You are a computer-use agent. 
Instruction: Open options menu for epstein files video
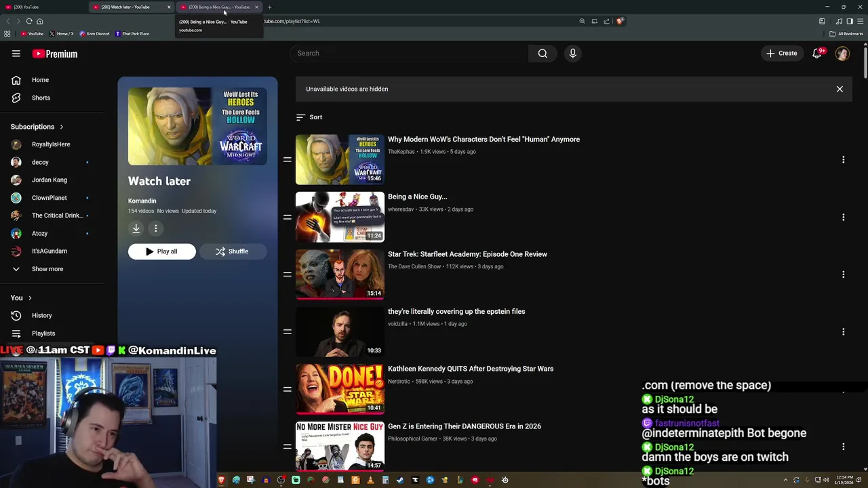point(844,332)
